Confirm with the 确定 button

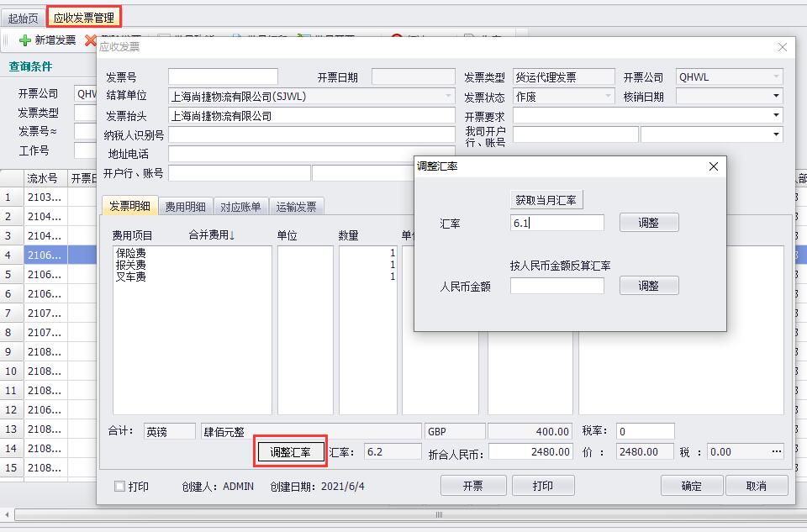pos(692,486)
